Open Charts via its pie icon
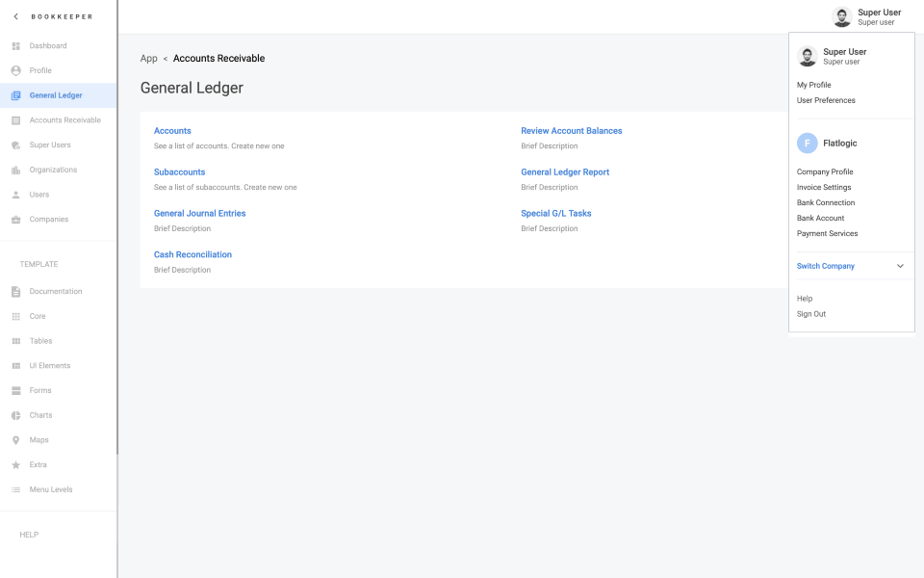Screen dimensions: 924x578 click(15, 414)
